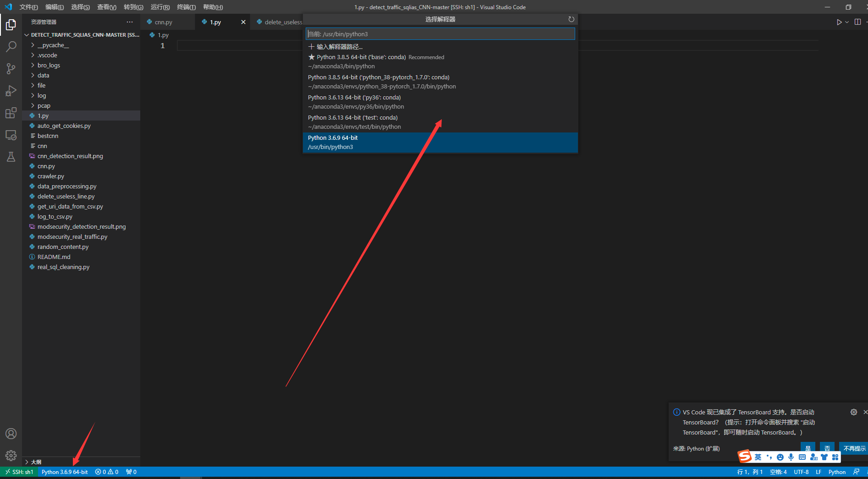Click LF end-of-line indicator
868x479 pixels.
(x=819, y=472)
